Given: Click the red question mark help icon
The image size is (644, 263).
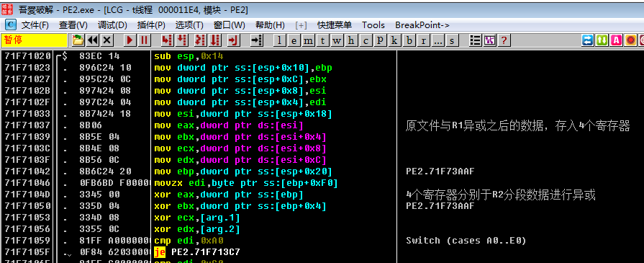Looking at the screenshot, I should [x=504, y=40].
